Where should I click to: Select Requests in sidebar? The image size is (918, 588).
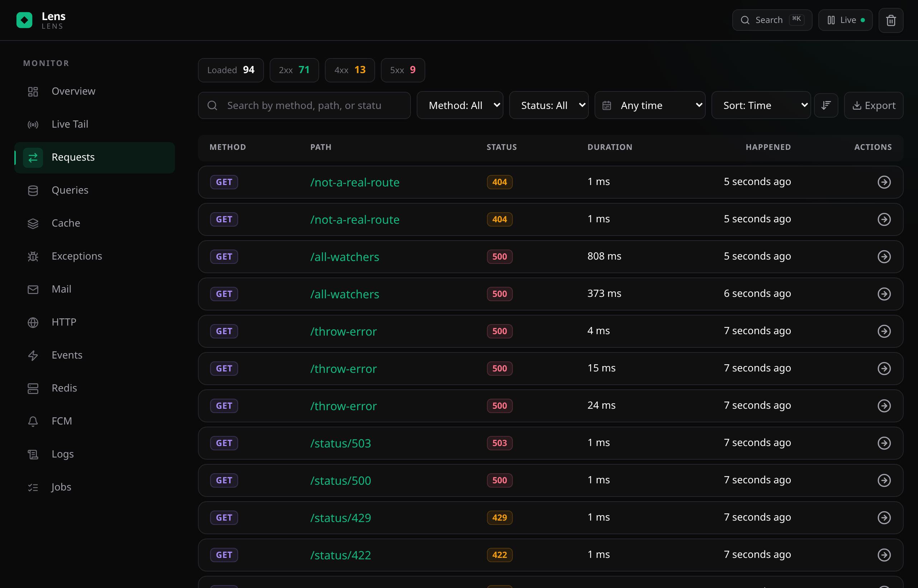click(95, 157)
